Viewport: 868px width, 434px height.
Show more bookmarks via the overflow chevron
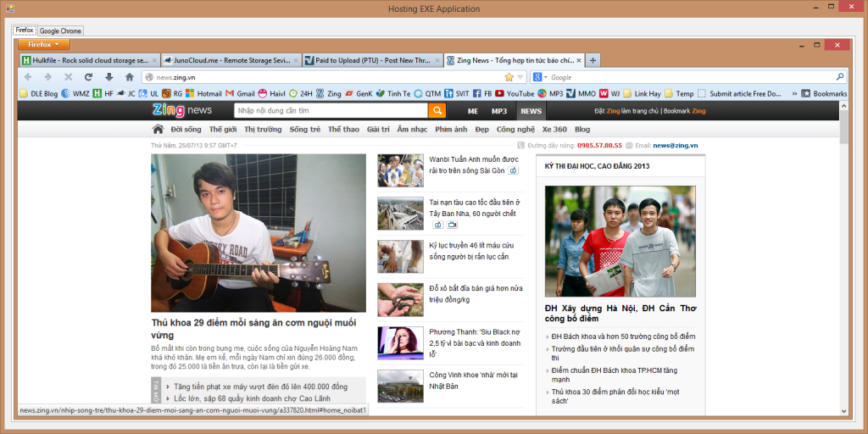pos(793,93)
